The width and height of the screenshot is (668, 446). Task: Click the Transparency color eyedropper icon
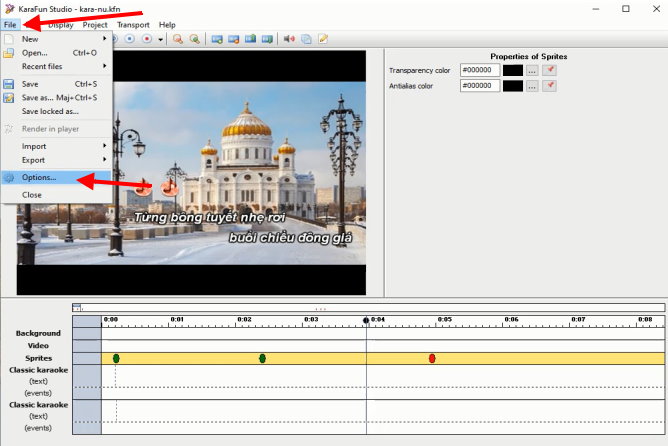(x=550, y=71)
